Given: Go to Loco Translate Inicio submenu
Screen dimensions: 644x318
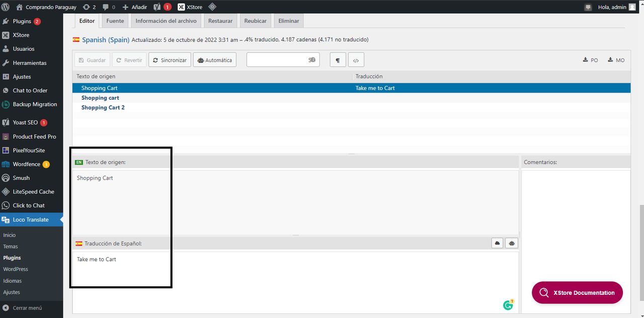Looking at the screenshot, I should point(10,235).
